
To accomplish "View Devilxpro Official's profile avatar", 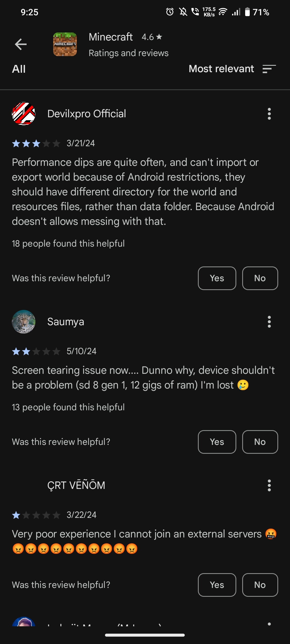I will click(24, 114).
